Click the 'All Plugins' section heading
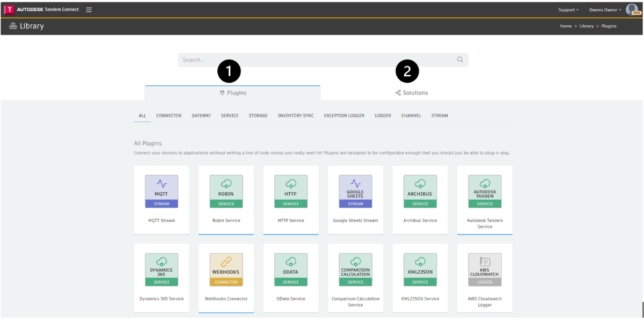Viewport: 644px width, 321px height. tap(148, 143)
